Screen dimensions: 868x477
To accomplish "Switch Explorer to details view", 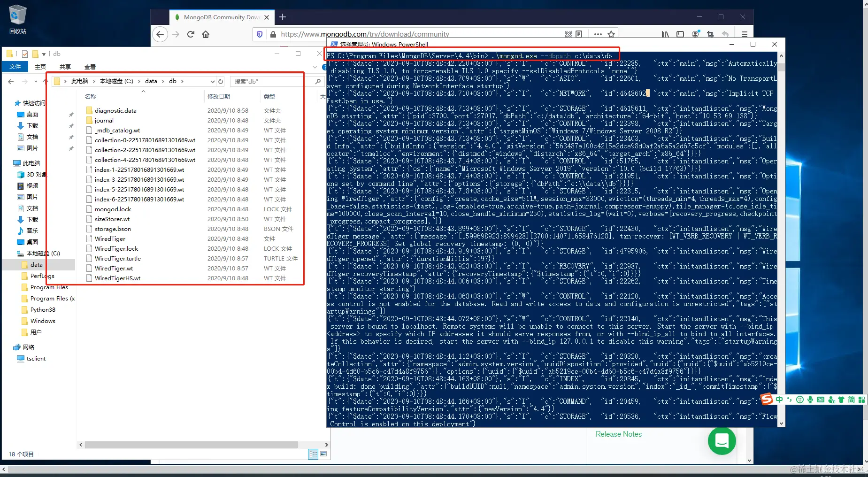I will click(313, 454).
